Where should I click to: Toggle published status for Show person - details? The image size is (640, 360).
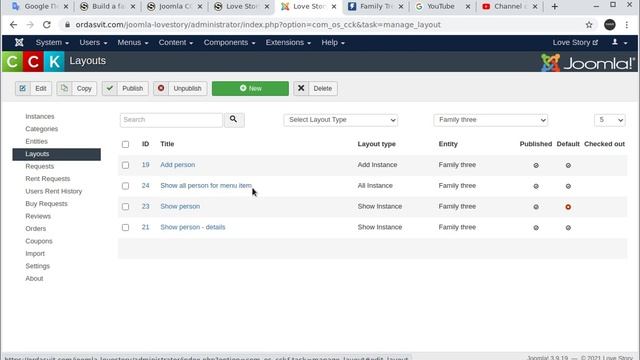[536, 228]
